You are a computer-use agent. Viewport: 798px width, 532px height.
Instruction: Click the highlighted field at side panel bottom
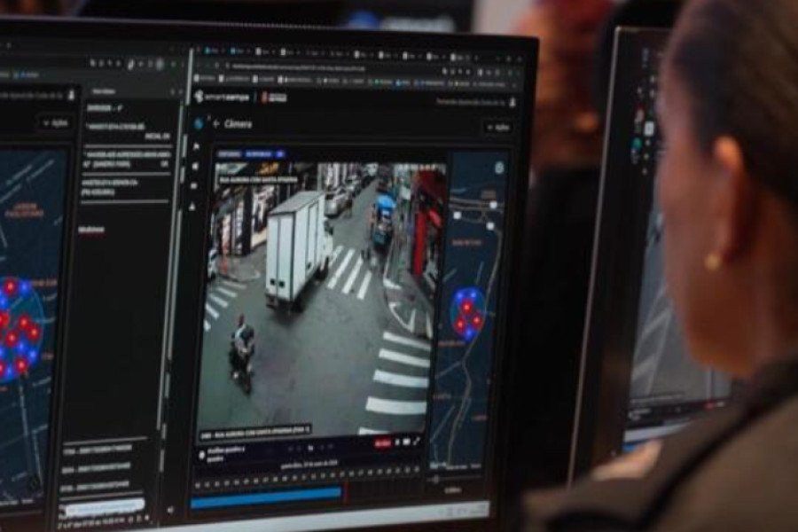click(x=104, y=507)
